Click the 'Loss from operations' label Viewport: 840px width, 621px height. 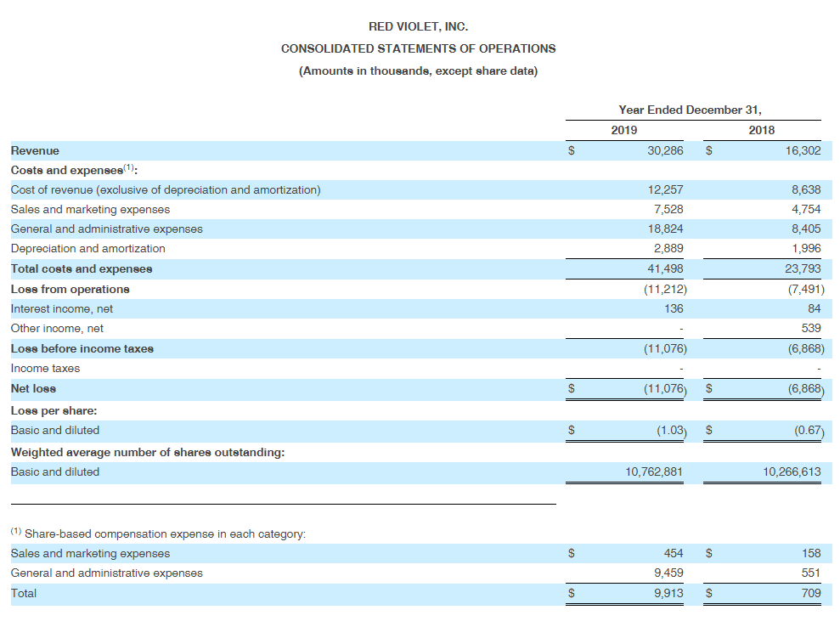[x=70, y=290]
